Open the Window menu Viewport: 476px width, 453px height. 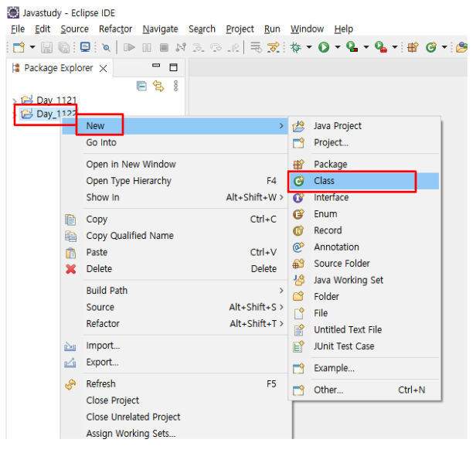tap(307, 29)
